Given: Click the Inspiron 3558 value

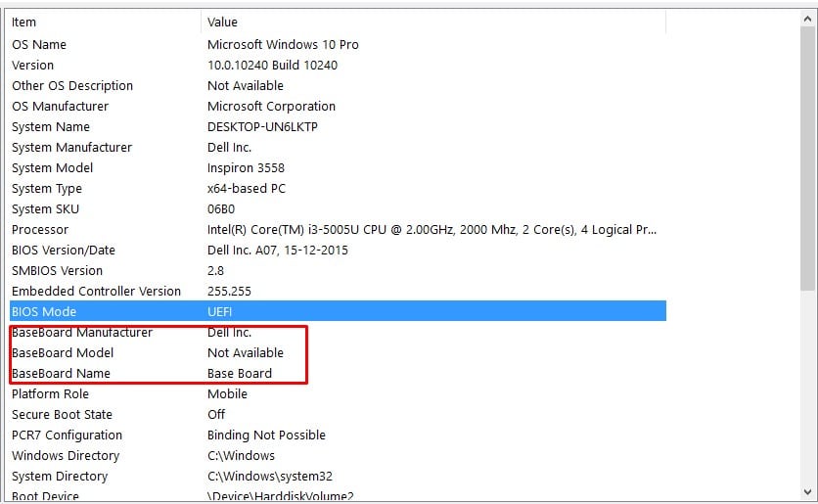Looking at the screenshot, I should click(x=246, y=168).
